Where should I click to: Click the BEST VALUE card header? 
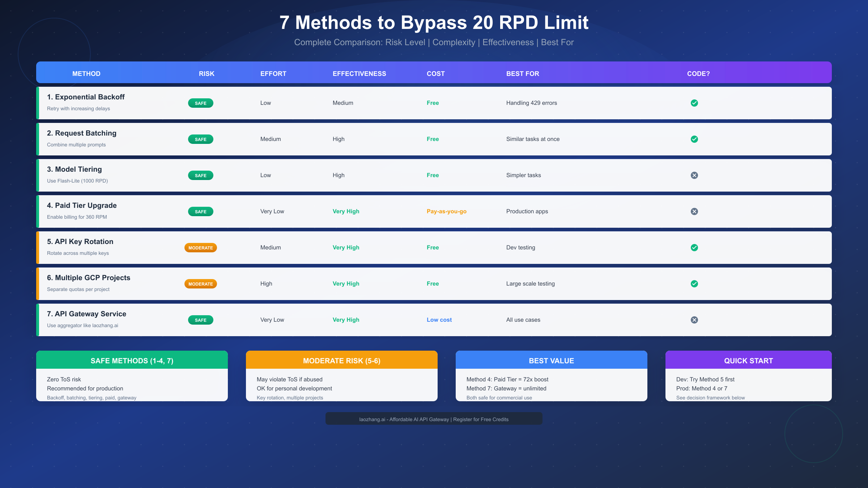click(551, 360)
